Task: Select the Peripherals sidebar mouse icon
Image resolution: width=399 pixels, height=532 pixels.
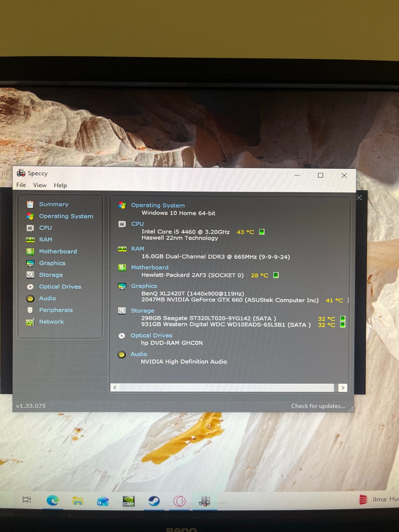Action: pyautogui.click(x=30, y=310)
